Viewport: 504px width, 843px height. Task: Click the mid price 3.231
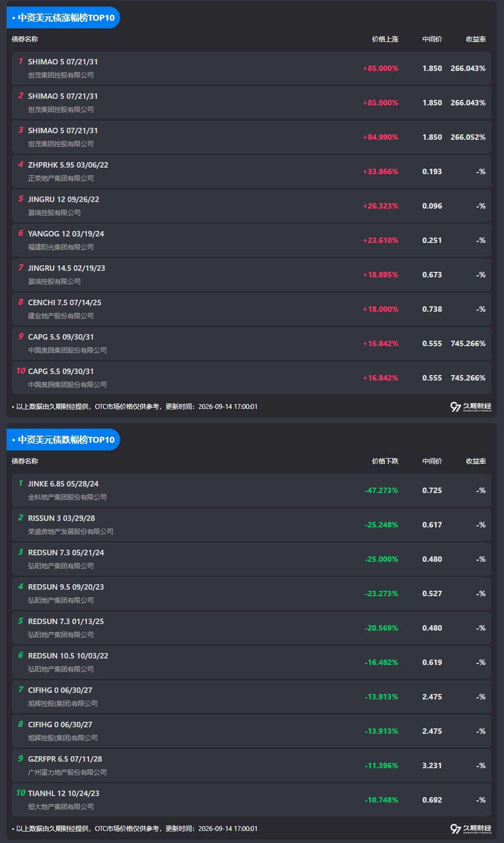click(432, 765)
